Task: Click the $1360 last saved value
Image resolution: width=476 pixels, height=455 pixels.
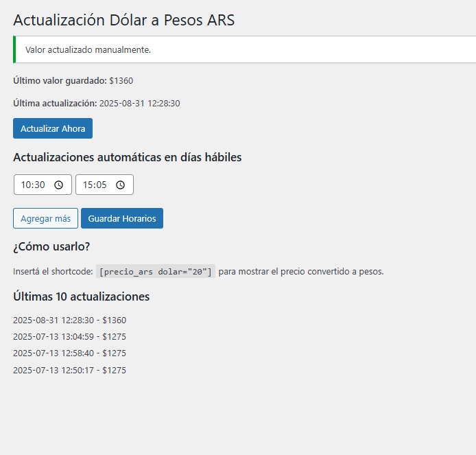Action: 121,80
